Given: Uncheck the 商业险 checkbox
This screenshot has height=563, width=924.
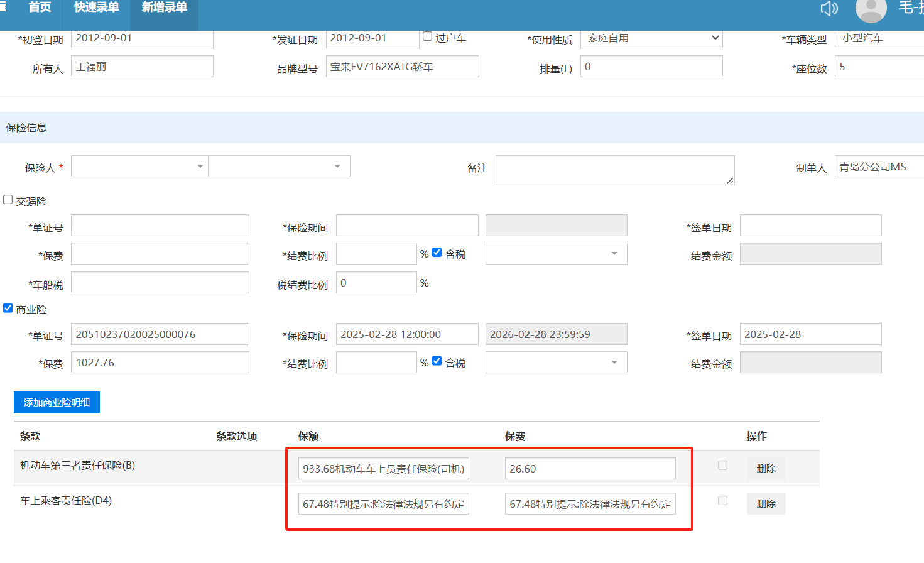Looking at the screenshot, I should [x=8, y=308].
